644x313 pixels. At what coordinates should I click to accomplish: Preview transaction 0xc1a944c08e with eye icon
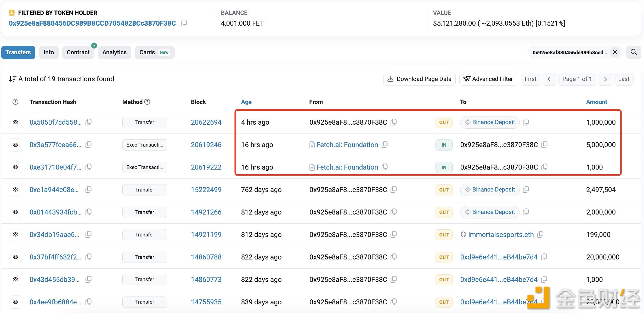(15, 190)
